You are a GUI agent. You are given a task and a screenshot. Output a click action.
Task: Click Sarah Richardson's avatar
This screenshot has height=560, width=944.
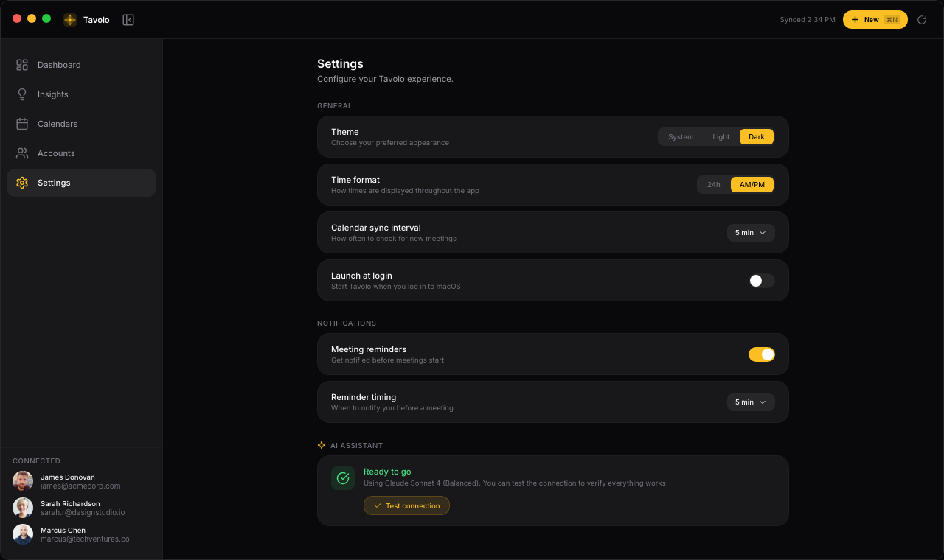[x=23, y=508]
